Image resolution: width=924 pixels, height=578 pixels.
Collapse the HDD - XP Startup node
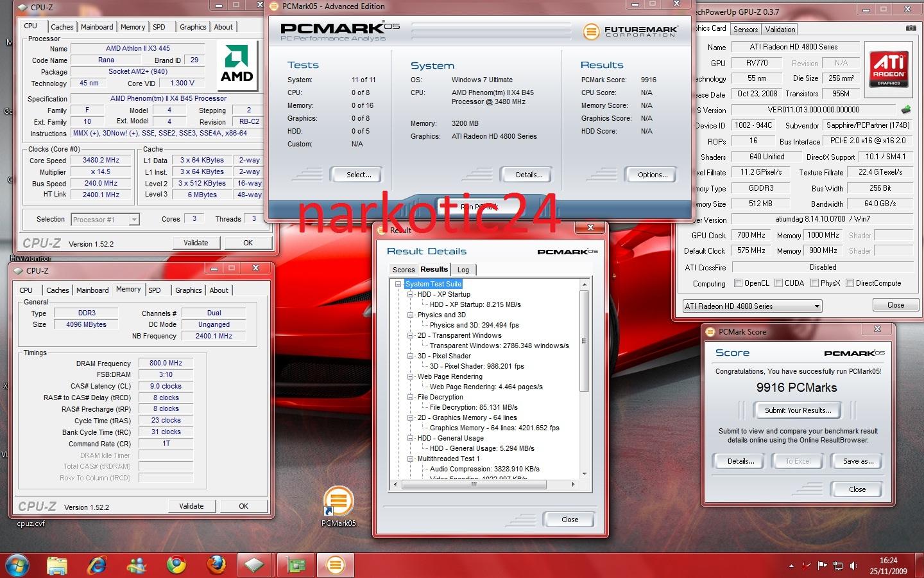click(411, 294)
